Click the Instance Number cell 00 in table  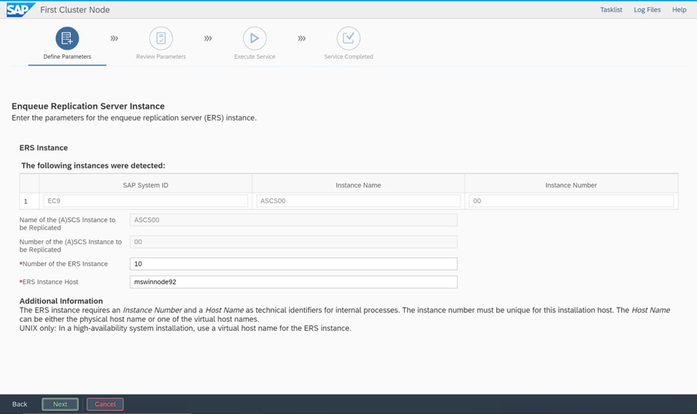coord(571,201)
